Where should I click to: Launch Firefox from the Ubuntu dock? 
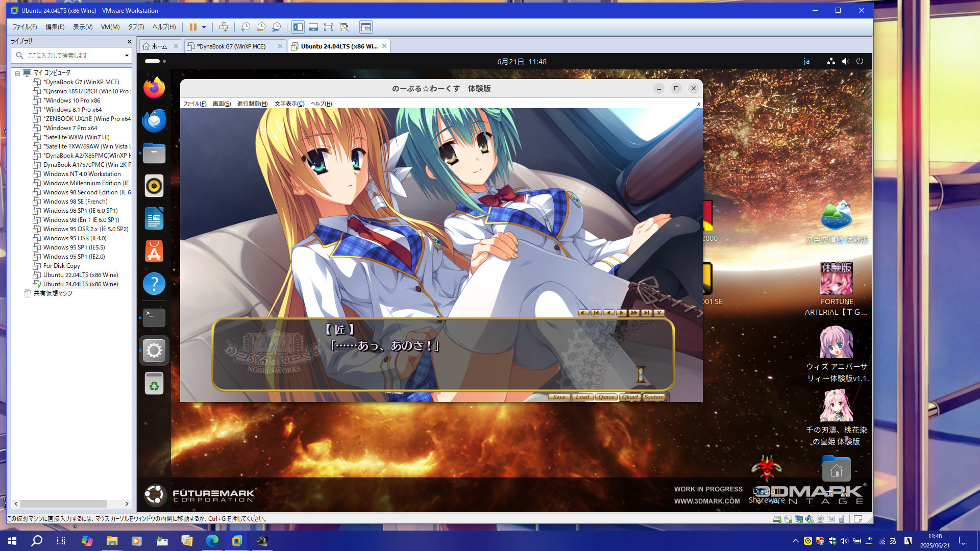tap(154, 88)
